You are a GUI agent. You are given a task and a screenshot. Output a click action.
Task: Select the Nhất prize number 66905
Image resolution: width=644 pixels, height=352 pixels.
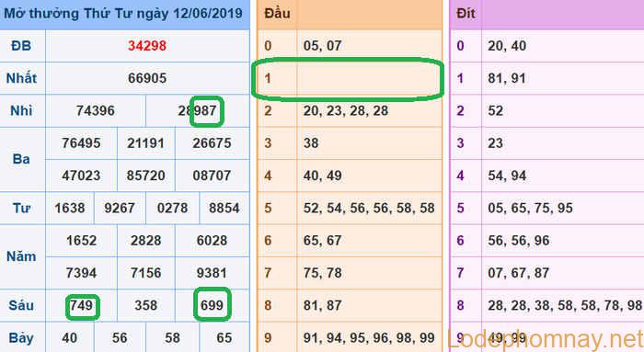147,78
